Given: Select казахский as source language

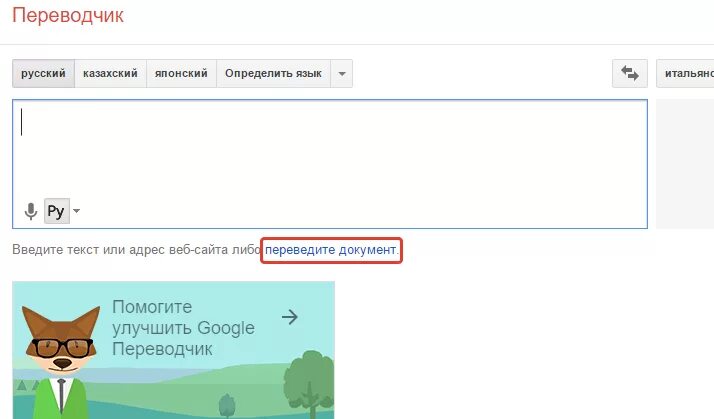Looking at the screenshot, I should click(110, 73).
